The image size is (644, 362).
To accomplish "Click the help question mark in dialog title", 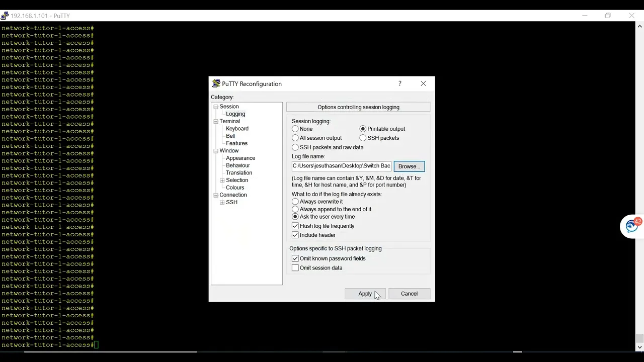I will coord(400,83).
